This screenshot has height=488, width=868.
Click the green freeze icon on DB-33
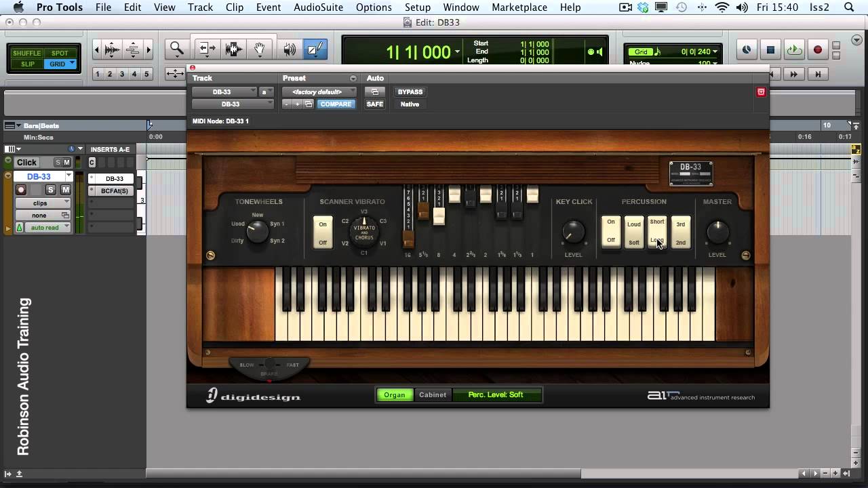19,228
